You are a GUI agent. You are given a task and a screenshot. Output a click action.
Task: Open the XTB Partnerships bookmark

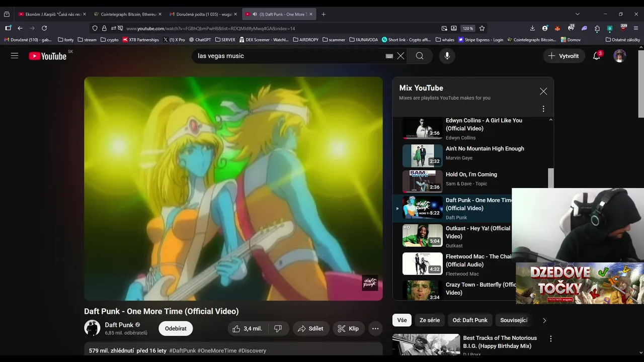141,40
